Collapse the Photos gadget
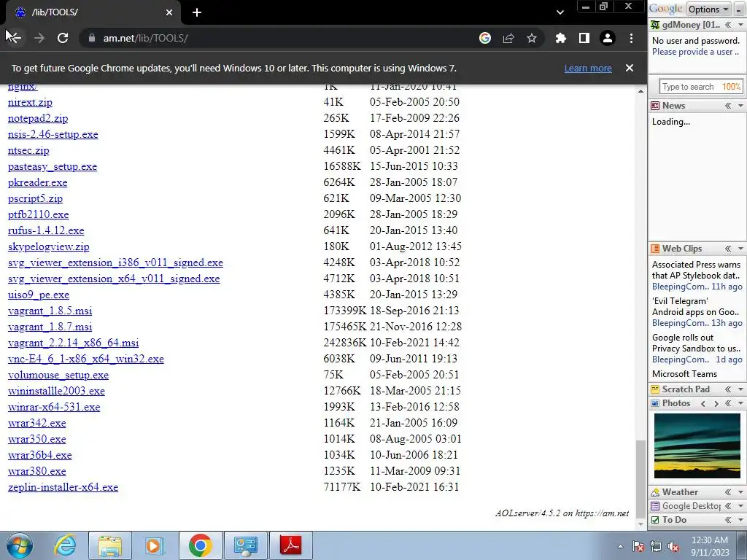The image size is (747, 560). [x=728, y=404]
